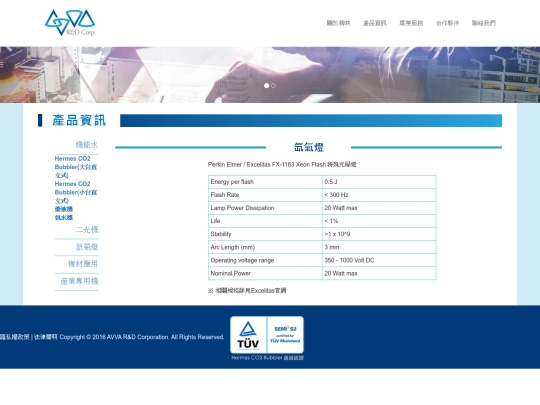Expand the 二光機 sidebar category
Viewport: 540px width, 405px height.
(x=87, y=230)
